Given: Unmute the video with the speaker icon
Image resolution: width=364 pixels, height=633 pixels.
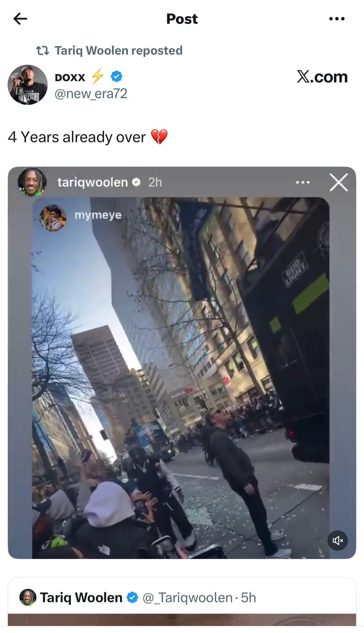Looking at the screenshot, I should 338,540.
